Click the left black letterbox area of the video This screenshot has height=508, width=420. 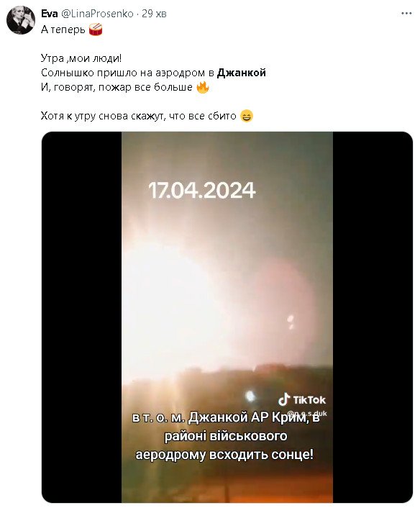[x=81, y=317]
